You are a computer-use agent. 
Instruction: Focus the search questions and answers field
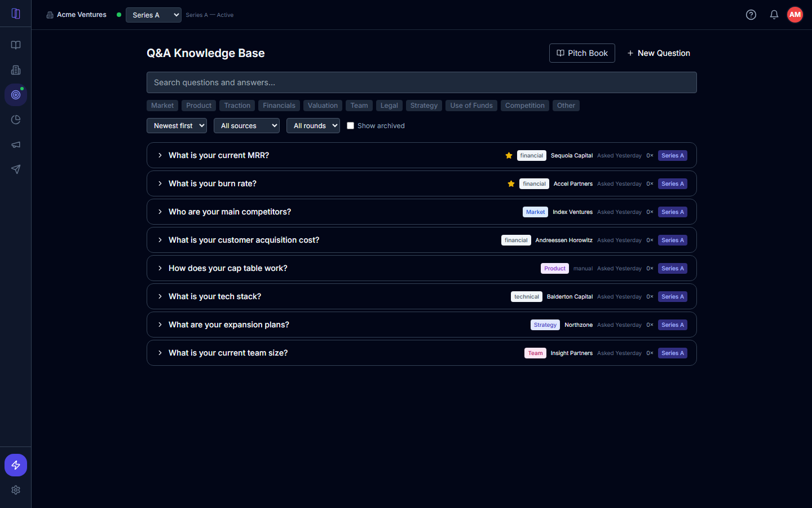coord(422,82)
